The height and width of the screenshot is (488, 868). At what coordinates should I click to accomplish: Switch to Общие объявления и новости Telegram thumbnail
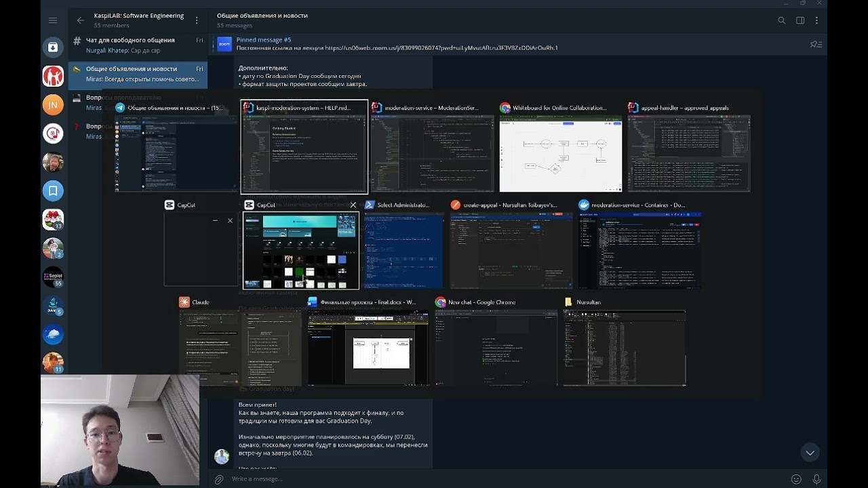tap(176, 147)
